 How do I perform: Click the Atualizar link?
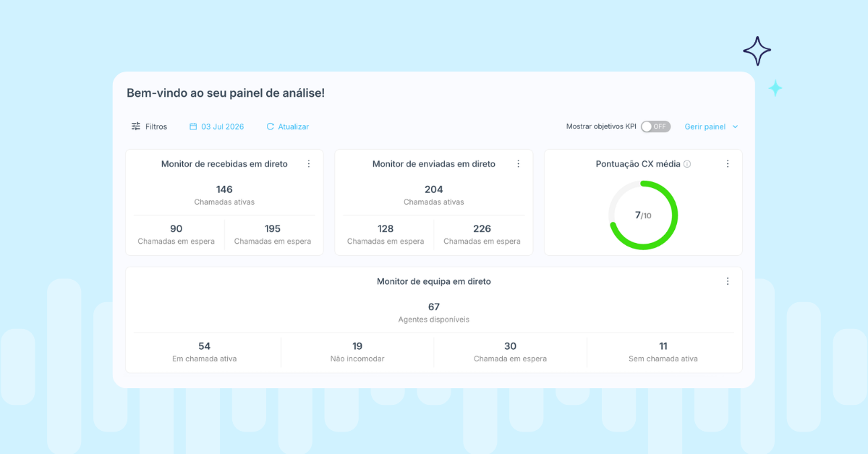[x=294, y=127]
